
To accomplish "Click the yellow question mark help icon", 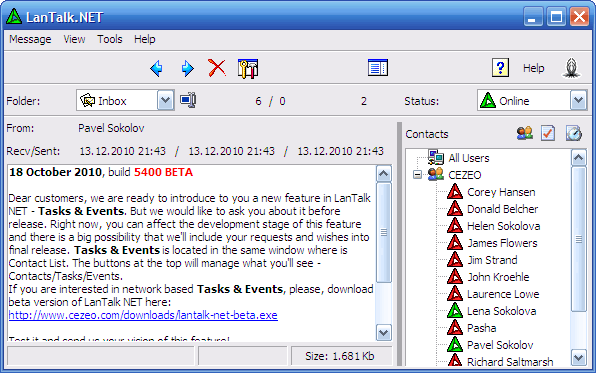I will [500, 68].
